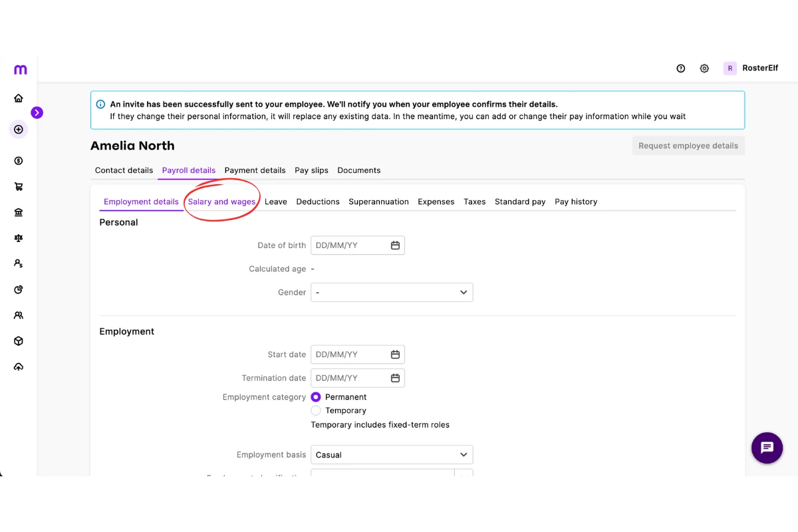Select Standard pay sub-tab
This screenshot has height=532, width=798.
(520, 201)
